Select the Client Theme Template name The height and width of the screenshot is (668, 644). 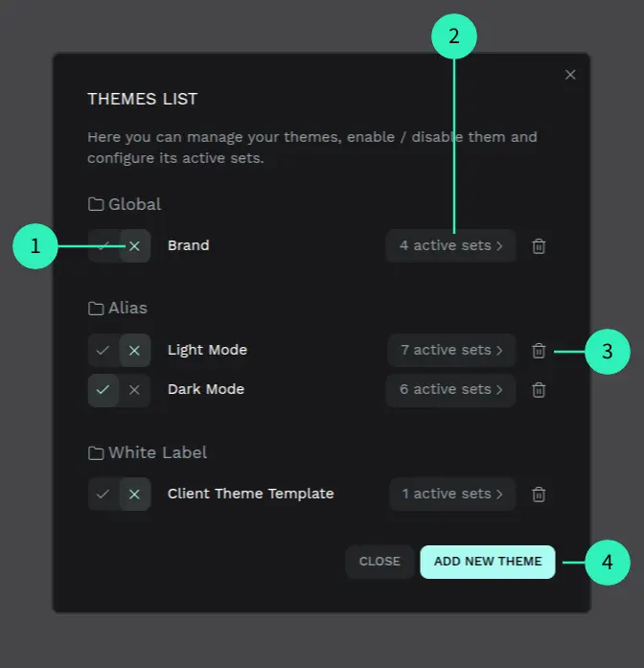point(250,495)
